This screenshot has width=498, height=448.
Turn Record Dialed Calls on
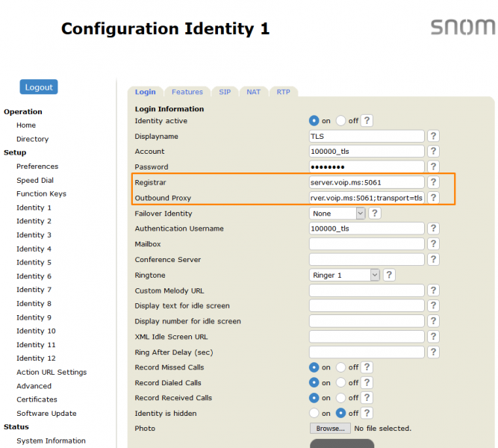click(314, 382)
